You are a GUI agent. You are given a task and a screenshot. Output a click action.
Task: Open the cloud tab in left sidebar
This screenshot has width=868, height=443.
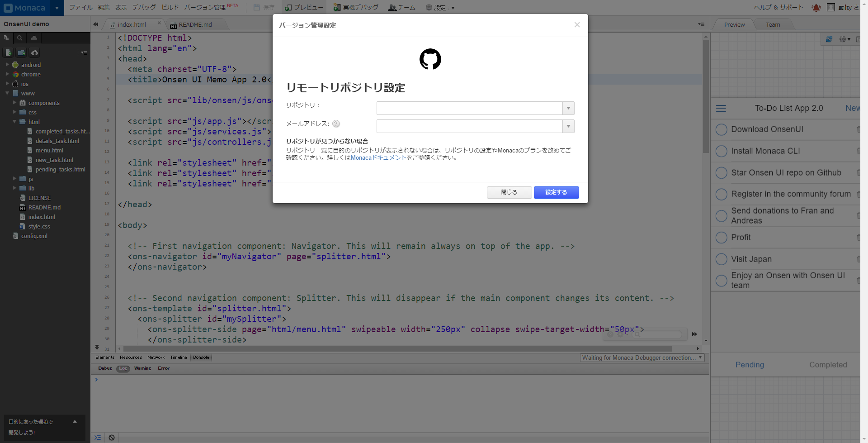click(33, 38)
